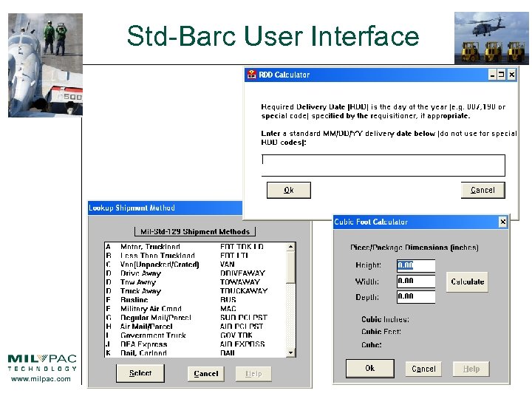
Task: Click the Milpac Technology logo
Action: pyautogui.click(x=42, y=363)
